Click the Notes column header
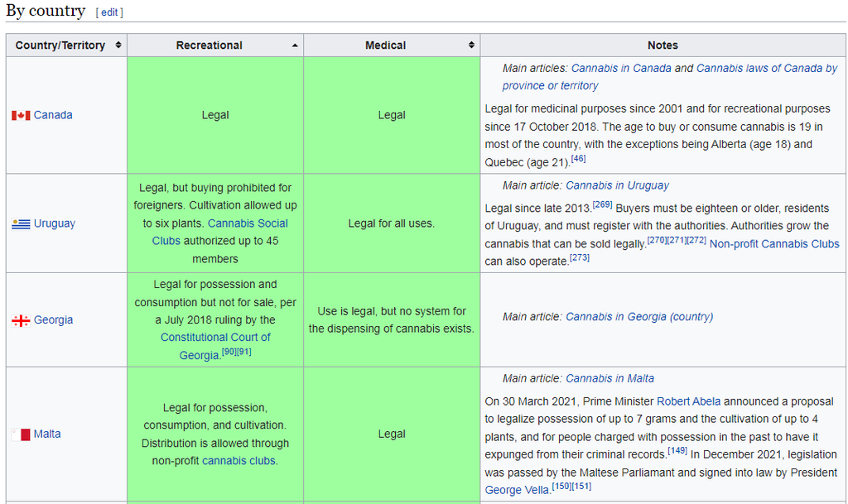Screen dimensions: 848x504 point(662,46)
